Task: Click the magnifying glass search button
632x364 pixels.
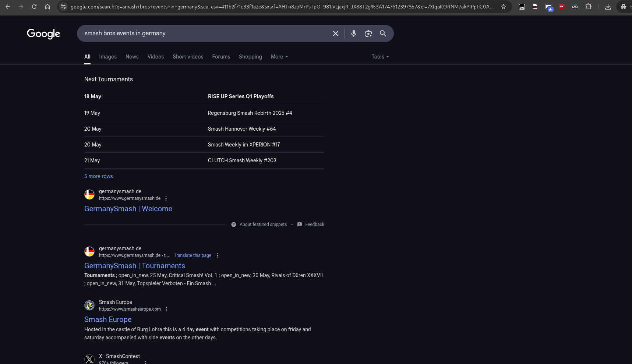Action: tap(383, 33)
